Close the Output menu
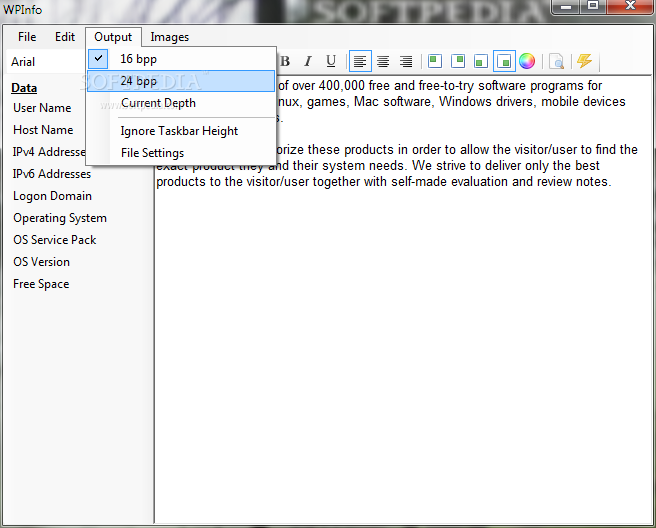This screenshot has width=656, height=528. pyautogui.click(x=113, y=37)
